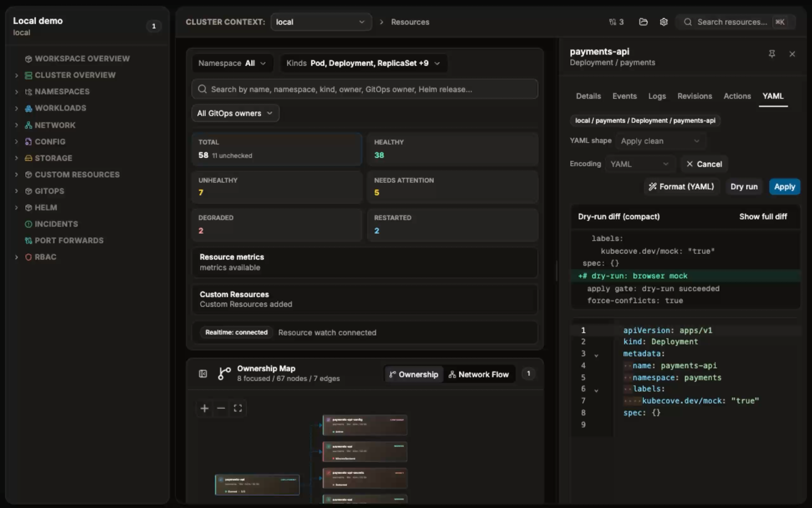Viewport: 812px width, 508px height.
Task: Click the Namespaces sidebar icon
Action: (x=29, y=92)
